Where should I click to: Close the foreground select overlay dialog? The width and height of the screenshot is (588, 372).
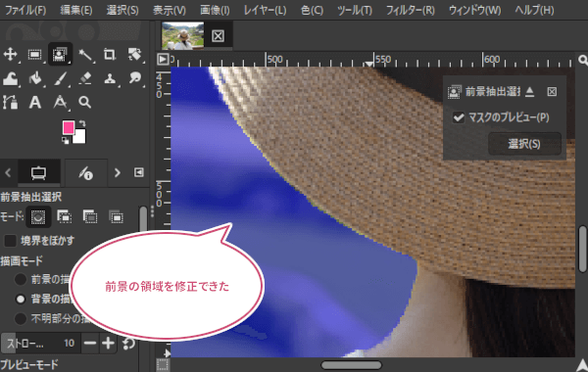552,91
